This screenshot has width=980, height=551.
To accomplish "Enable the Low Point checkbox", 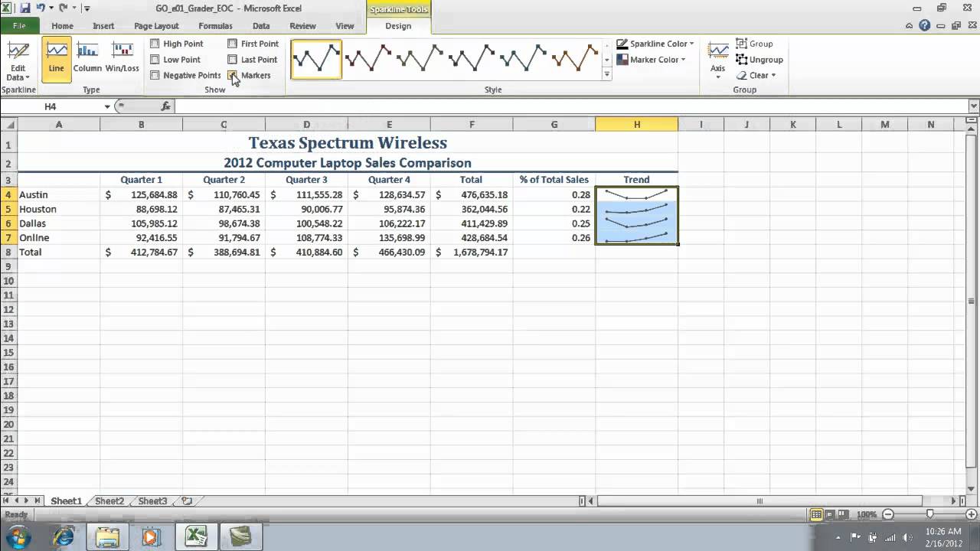I will [x=155, y=60].
